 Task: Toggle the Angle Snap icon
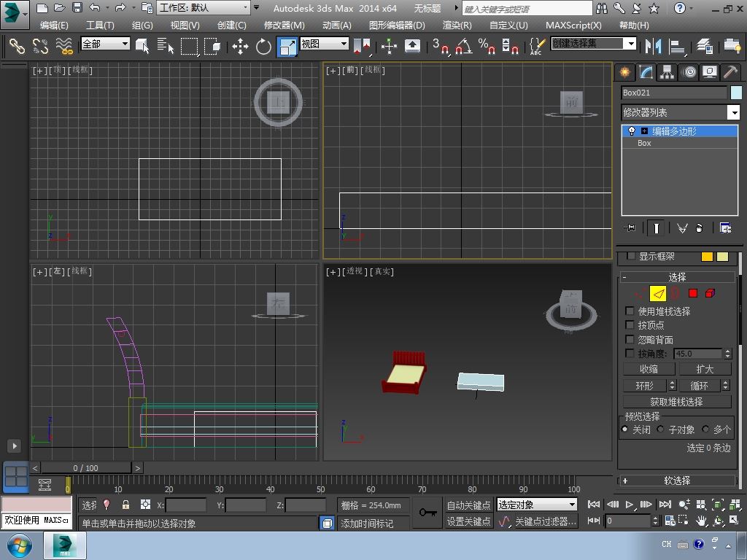(x=463, y=46)
